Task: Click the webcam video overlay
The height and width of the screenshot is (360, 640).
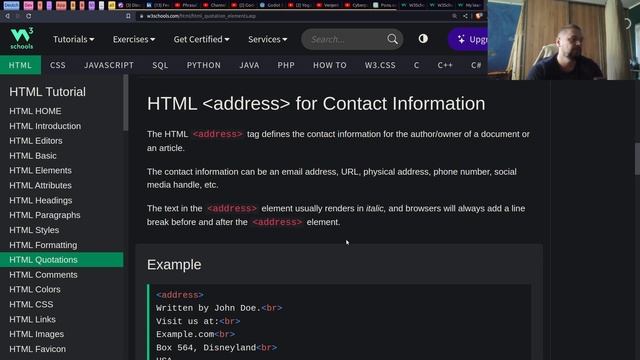Action: 564,40
